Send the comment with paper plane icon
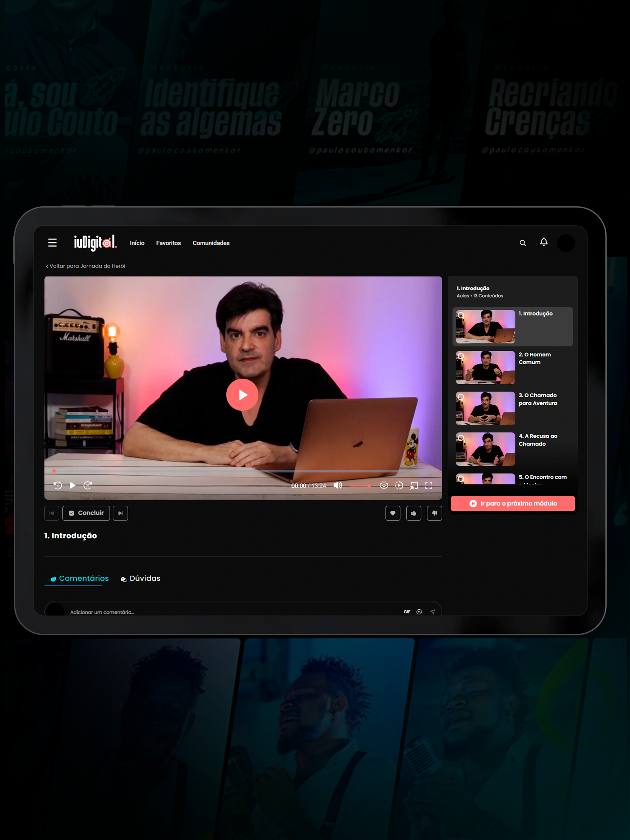This screenshot has width=630, height=840. tap(433, 612)
